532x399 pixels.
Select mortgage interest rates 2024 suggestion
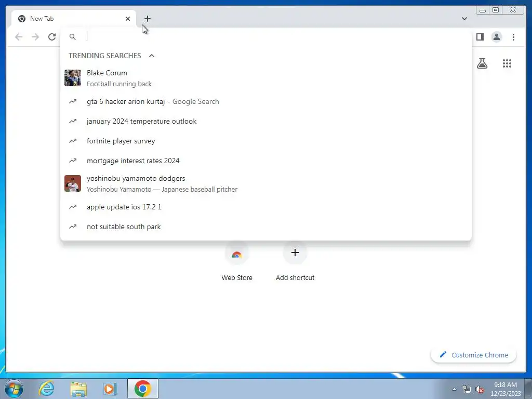pyautogui.click(x=265, y=161)
